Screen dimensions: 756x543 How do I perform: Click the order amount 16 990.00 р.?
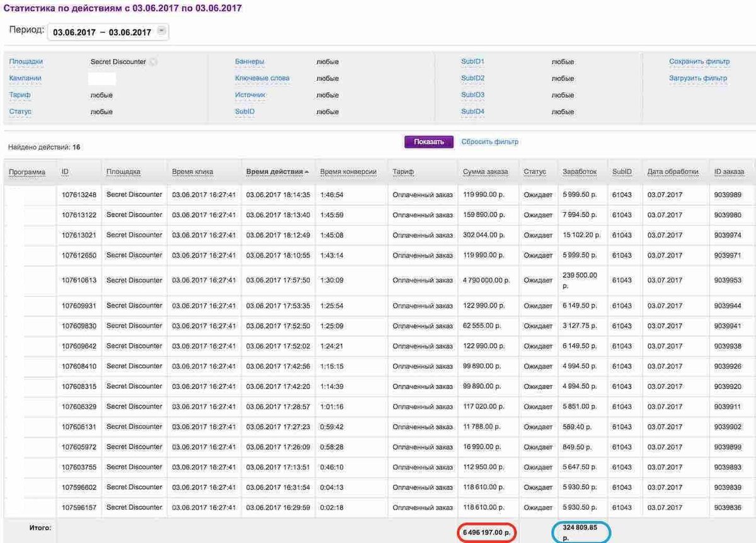482,447
